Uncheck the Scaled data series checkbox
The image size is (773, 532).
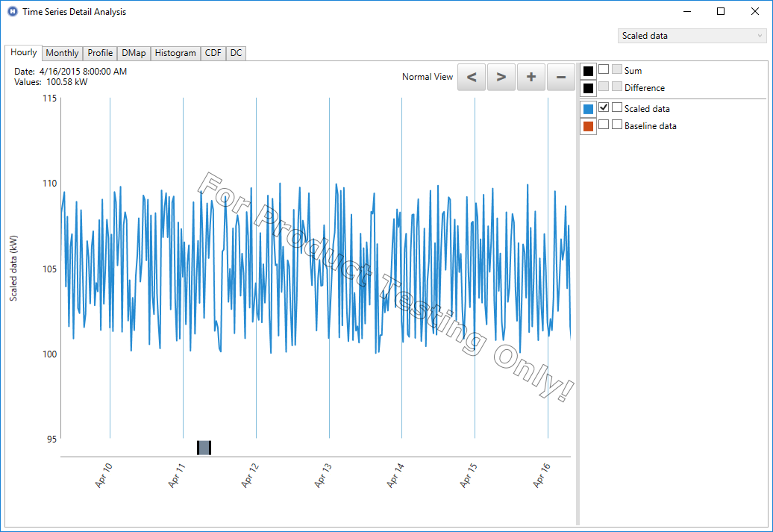coord(603,107)
